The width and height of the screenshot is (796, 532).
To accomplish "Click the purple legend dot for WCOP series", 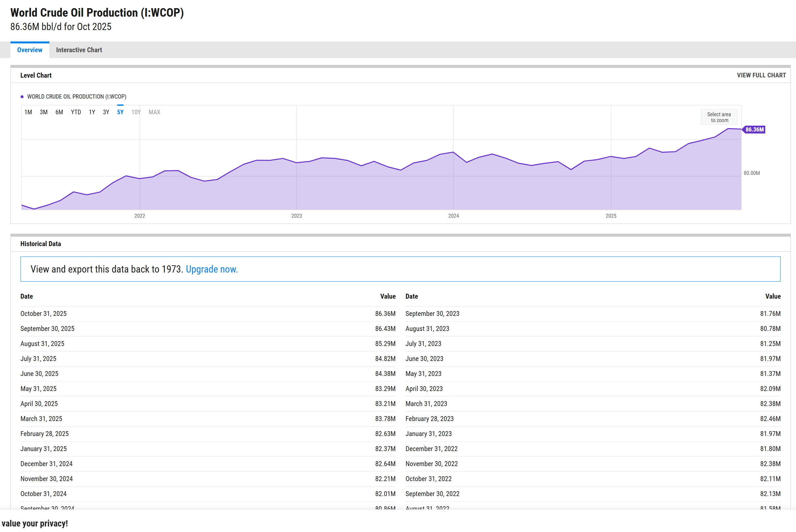I will click(22, 97).
